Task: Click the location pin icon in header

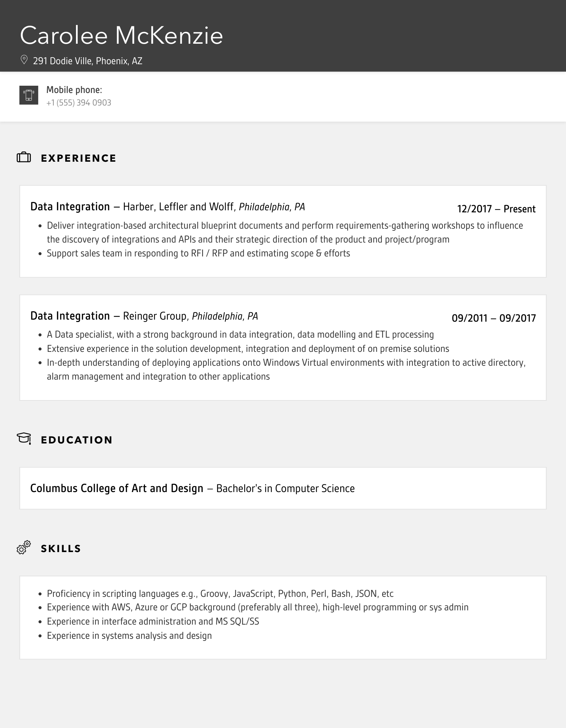Action: point(24,60)
